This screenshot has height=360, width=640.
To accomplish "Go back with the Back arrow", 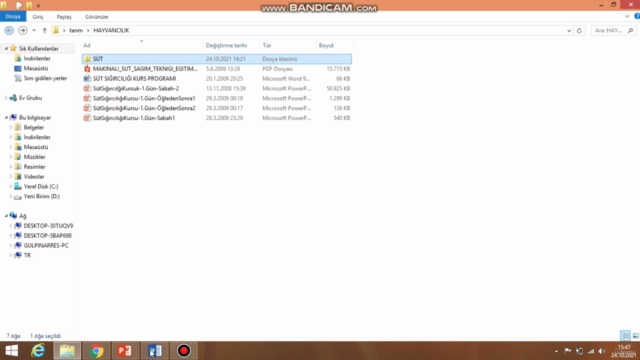I will click(x=9, y=30).
